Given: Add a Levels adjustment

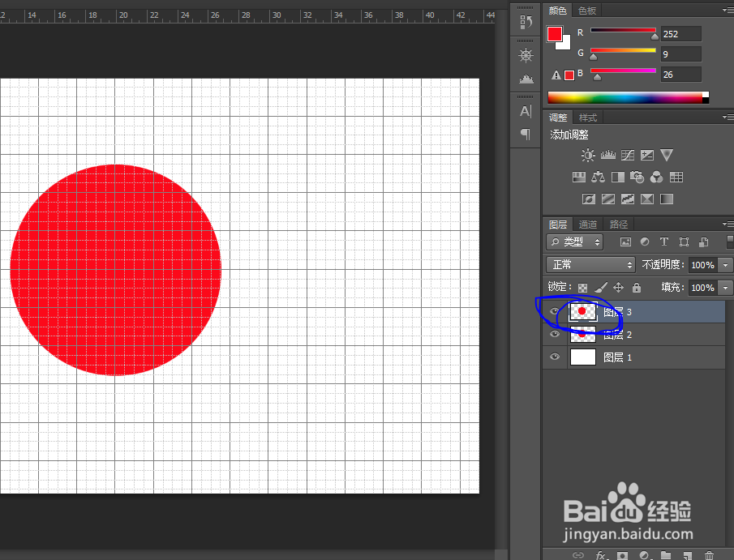Looking at the screenshot, I should coord(608,155).
